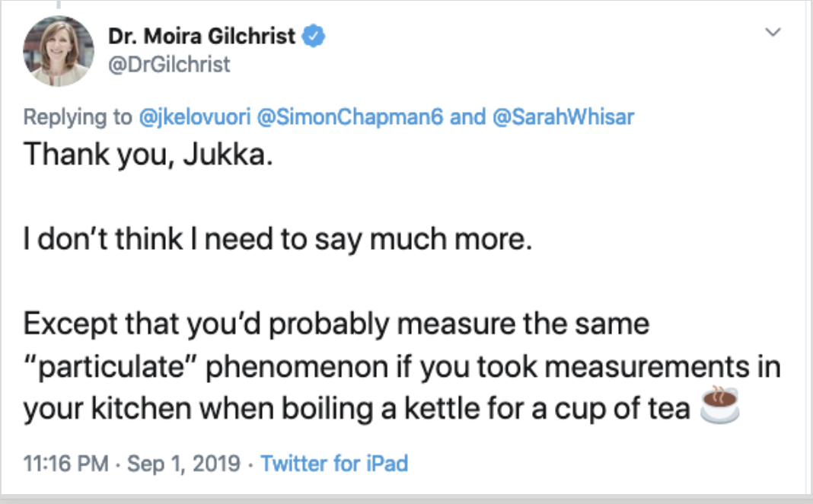Go to the @SarahWhisar profile mention
This screenshot has height=504, width=813.
click(565, 116)
